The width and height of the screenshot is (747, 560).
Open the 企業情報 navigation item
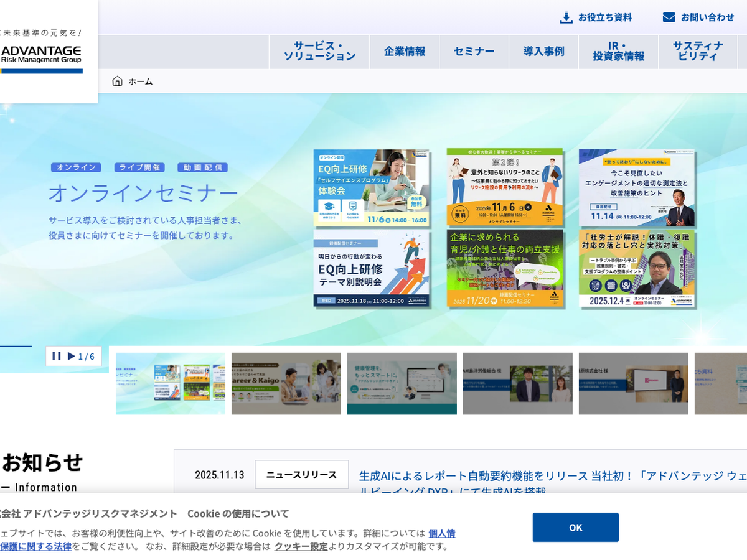[405, 52]
